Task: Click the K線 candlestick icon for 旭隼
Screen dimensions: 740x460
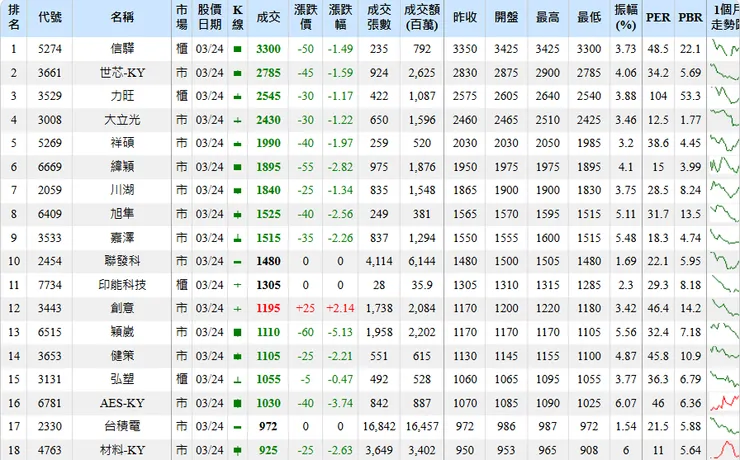Action: (x=237, y=215)
